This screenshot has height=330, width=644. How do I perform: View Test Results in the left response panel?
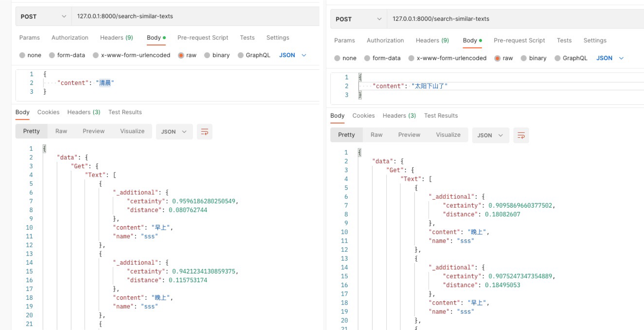coord(125,112)
